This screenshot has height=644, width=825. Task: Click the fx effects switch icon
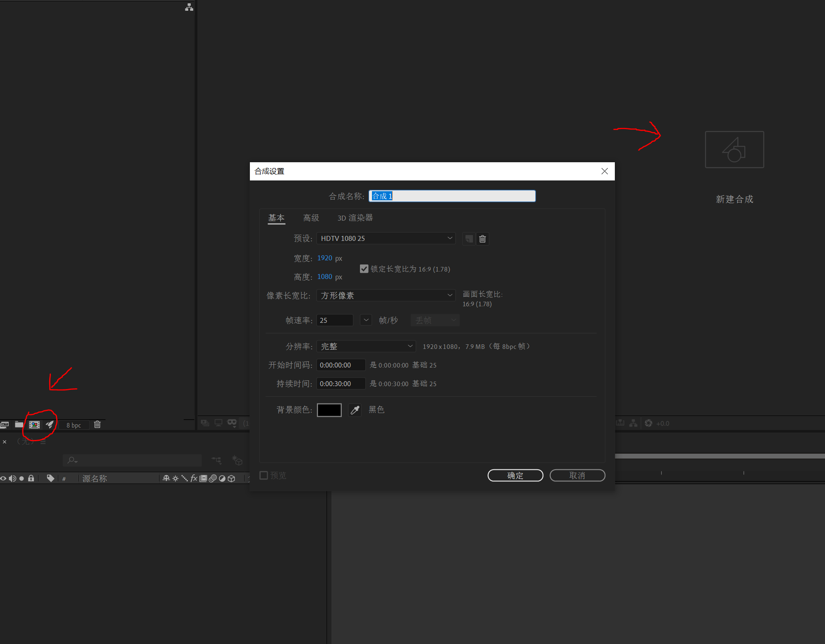tap(194, 478)
